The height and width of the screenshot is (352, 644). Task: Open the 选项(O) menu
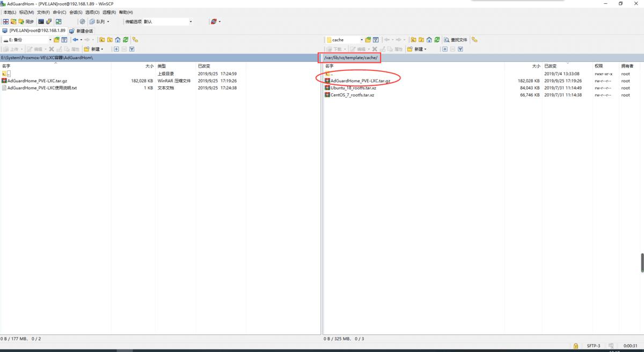92,12
